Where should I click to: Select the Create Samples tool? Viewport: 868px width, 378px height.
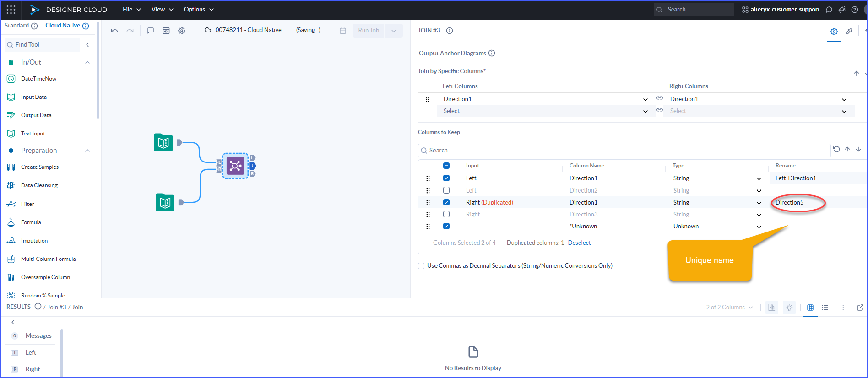(33, 167)
